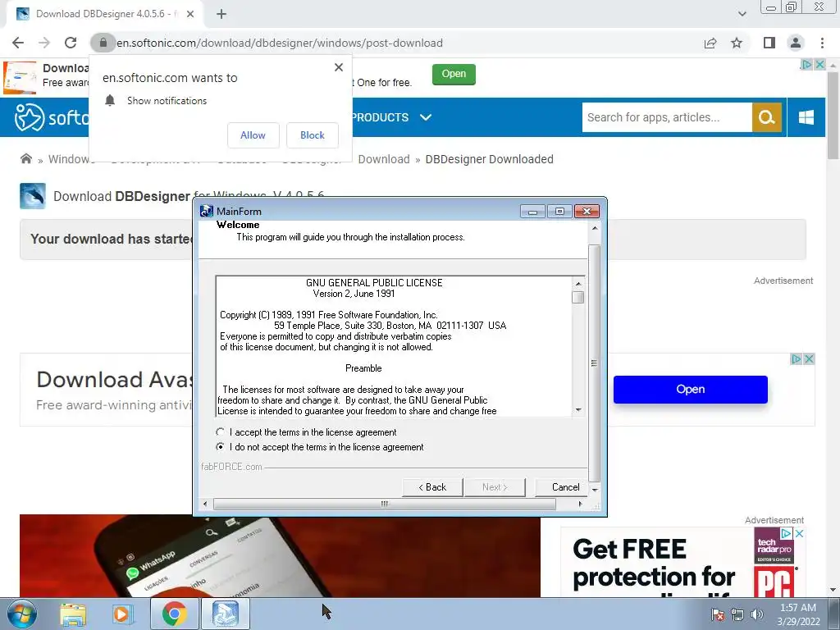Click the MainForm title bar icon

tap(206, 211)
